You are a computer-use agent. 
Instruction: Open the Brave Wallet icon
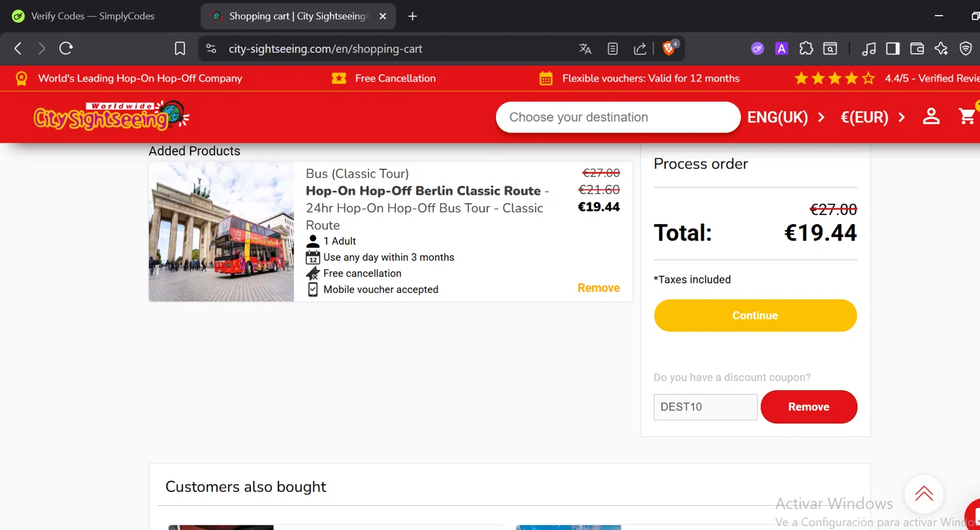tap(917, 48)
